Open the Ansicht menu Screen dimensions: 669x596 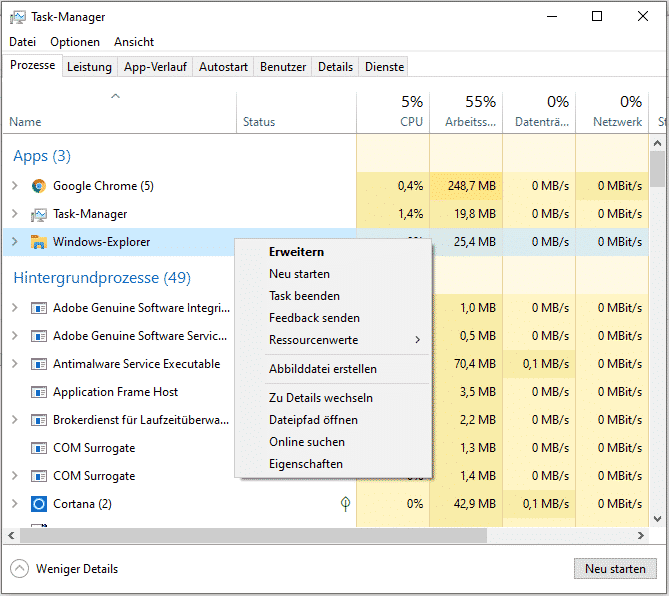[134, 42]
